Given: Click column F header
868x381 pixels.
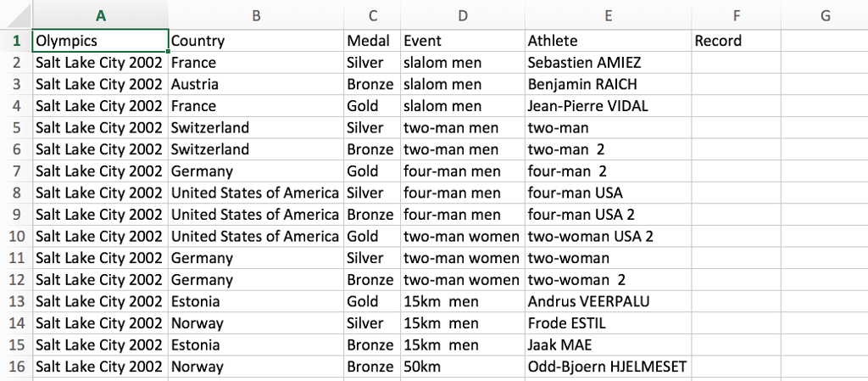Looking at the screenshot, I should pos(736,15).
